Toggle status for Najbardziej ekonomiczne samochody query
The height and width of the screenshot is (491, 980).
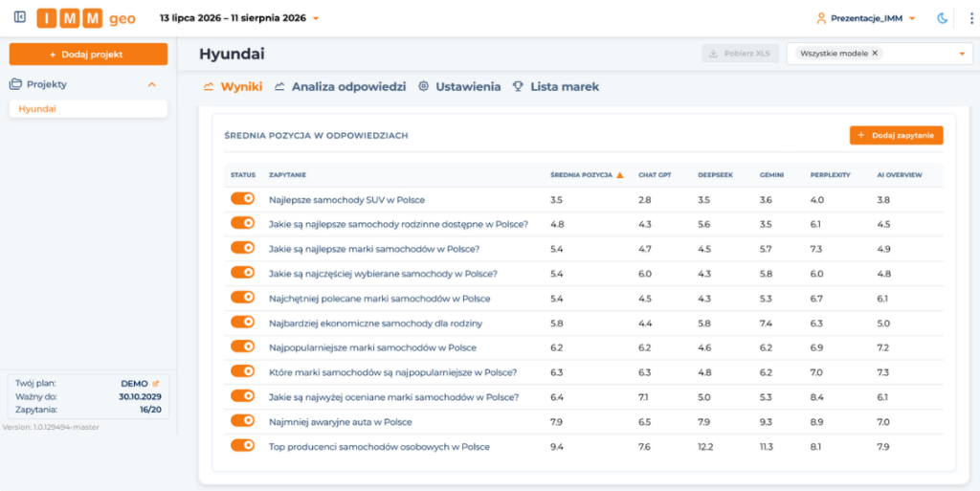click(x=242, y=323)
